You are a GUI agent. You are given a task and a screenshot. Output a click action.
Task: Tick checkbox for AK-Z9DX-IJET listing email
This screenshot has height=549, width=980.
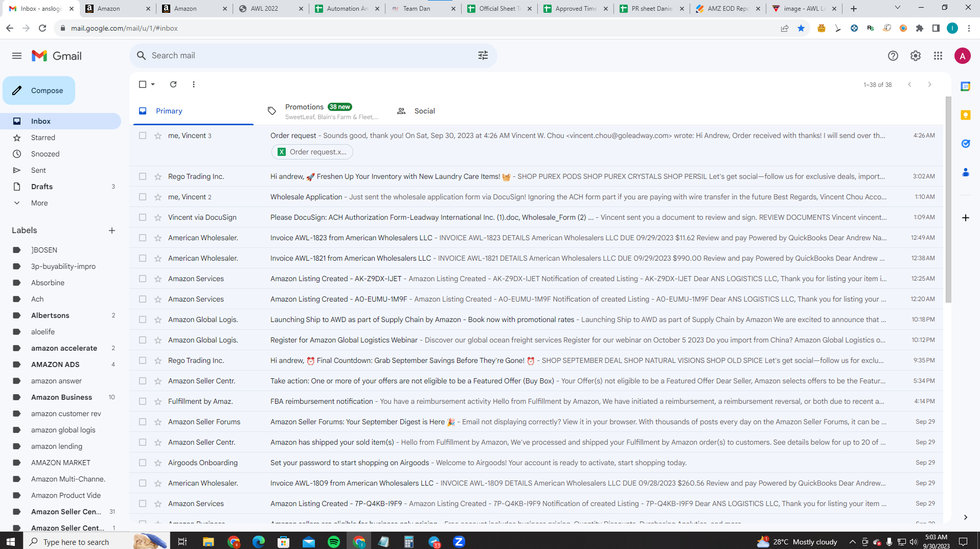[x=143, y=279]
